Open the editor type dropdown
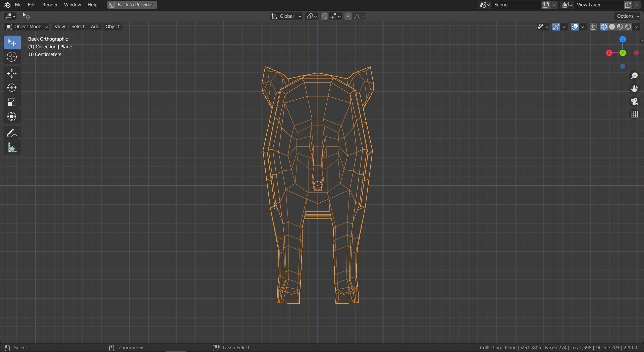 click(x=10, y=16)
